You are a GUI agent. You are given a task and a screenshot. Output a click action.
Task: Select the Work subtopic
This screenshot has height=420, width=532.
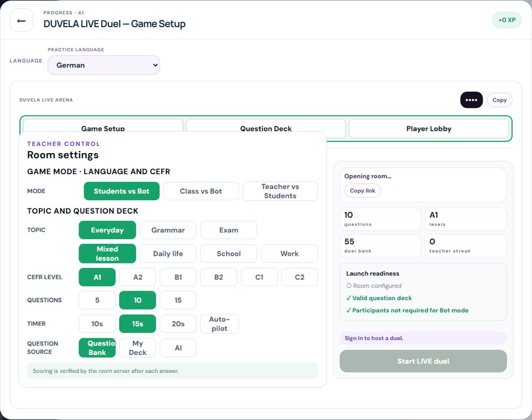tap(289, 254)
